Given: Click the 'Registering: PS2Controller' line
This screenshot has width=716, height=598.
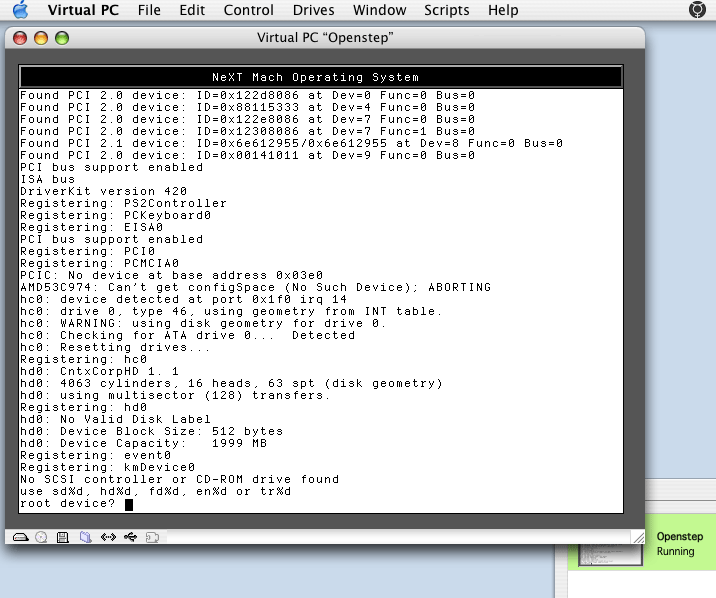Looking at the screenshot, I should (x=123, y=204).
